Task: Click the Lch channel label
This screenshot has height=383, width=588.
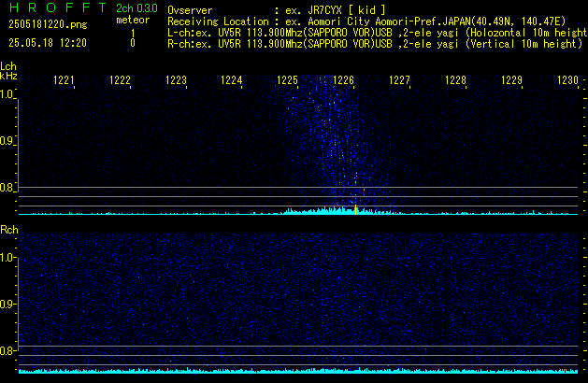Action: tap(8, 66)
